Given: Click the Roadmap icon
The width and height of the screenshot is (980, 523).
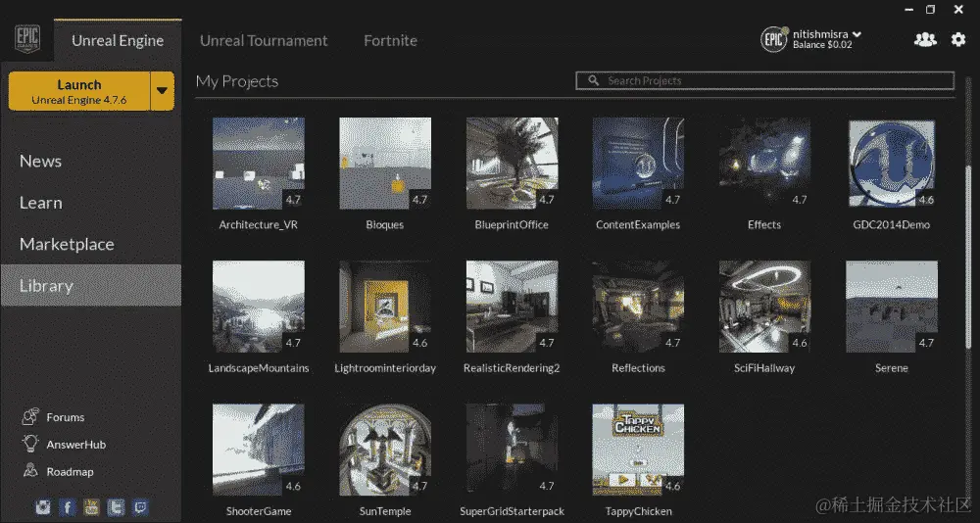Looking at the screenshot, I should click(30, 471).
